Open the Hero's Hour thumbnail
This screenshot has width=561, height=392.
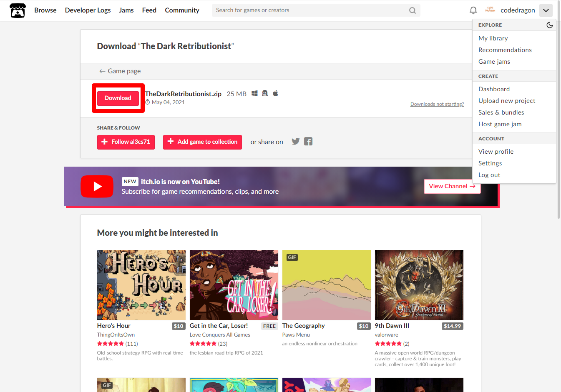click(141, 285)
